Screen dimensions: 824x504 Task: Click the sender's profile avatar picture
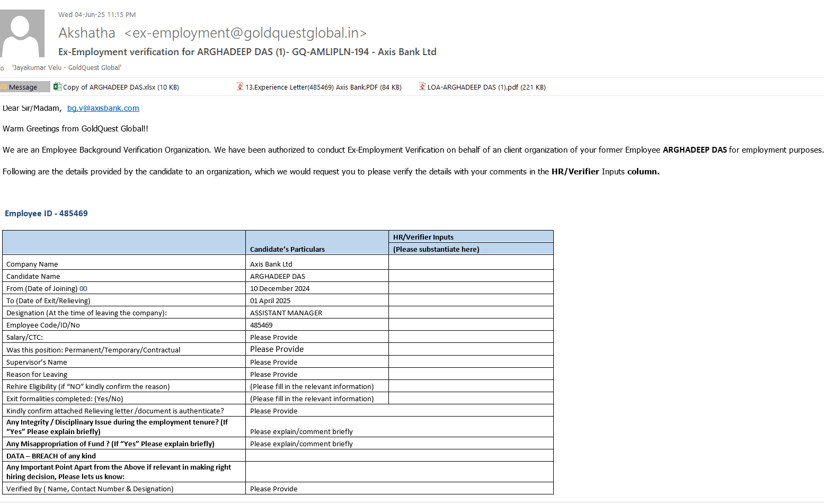pyautogui.click(x=22, y=33)
